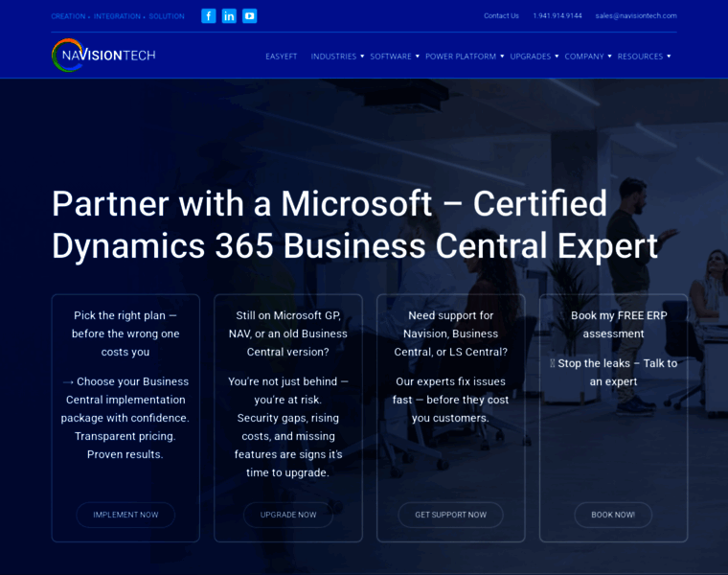Click the sales@navisiontech.com email link
728x575 pixels.
636,15
